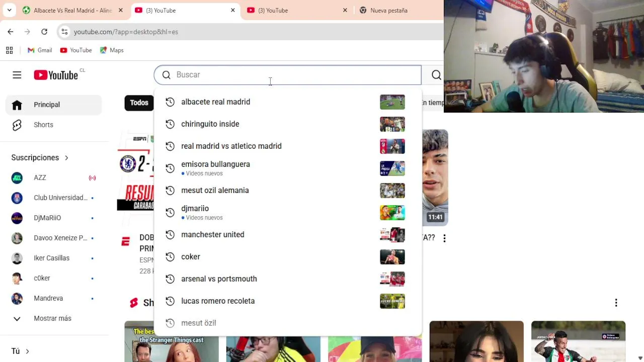Click history icon beside albacete real madrid
The image size is (644, 362).
pos(170,102)
